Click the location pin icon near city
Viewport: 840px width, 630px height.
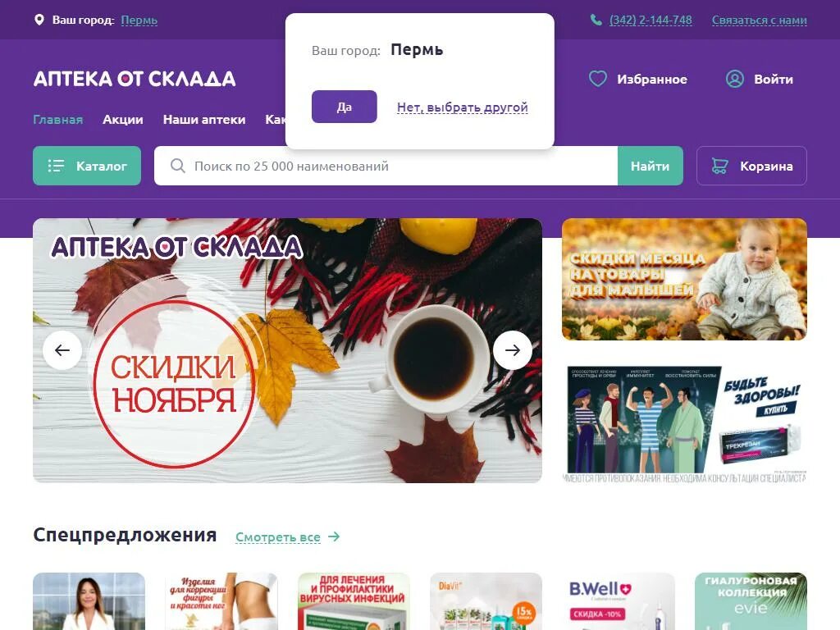coord(39,20)
